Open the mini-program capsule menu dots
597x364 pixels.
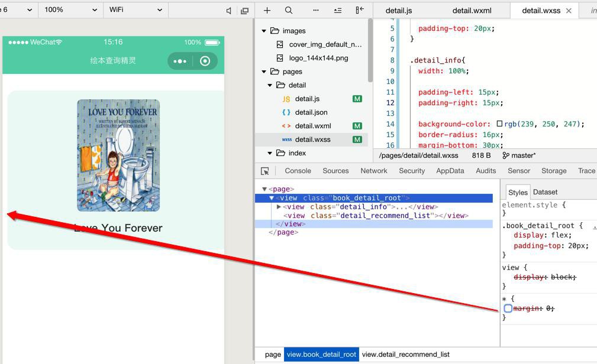pyautogui.click(x=180, y=61)
